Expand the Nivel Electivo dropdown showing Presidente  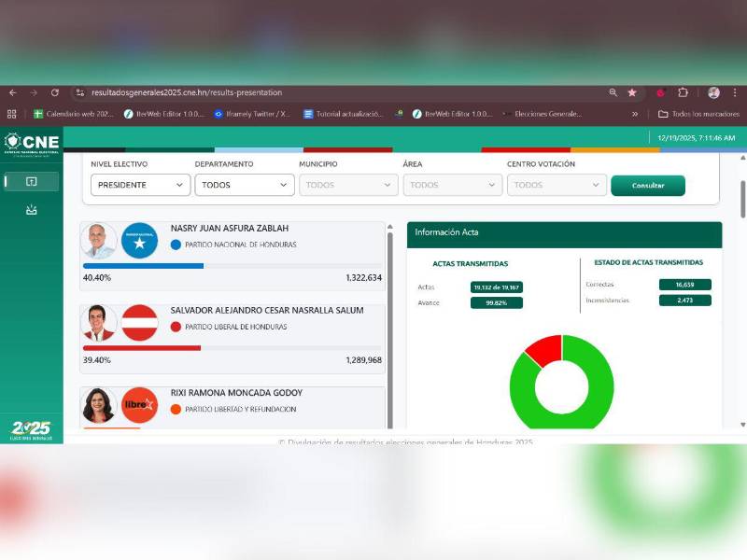click(x=140, y=185)
